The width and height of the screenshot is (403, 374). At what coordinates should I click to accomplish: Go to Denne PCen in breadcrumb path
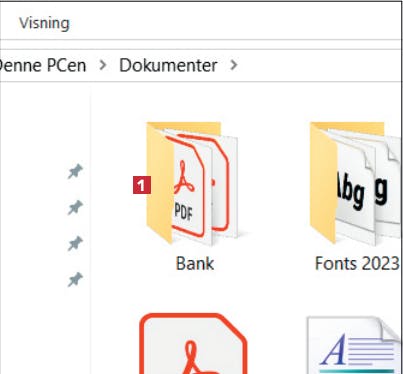[43, 65]
